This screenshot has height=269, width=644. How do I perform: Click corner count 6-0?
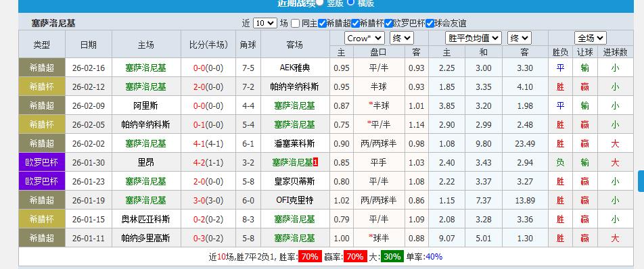[248, 201]
